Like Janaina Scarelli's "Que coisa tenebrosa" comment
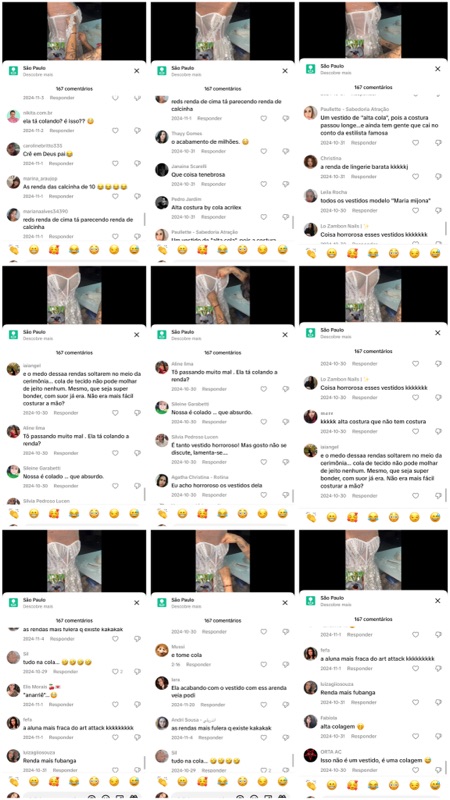 [264, 184]
